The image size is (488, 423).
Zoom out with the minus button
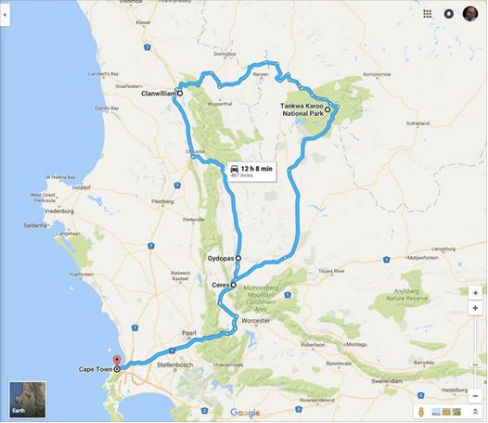click(x=475, y=396)
